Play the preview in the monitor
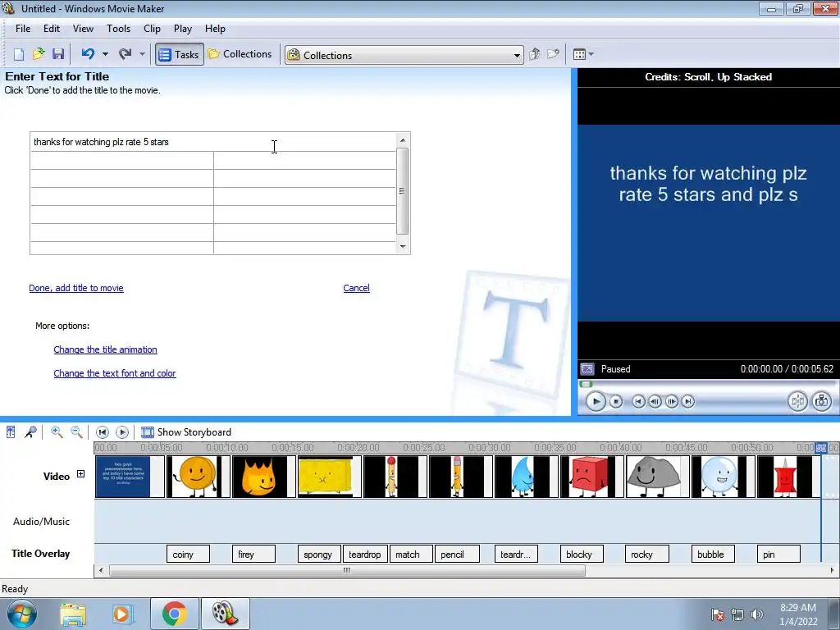840x630 pixels. tap(596, 401)
